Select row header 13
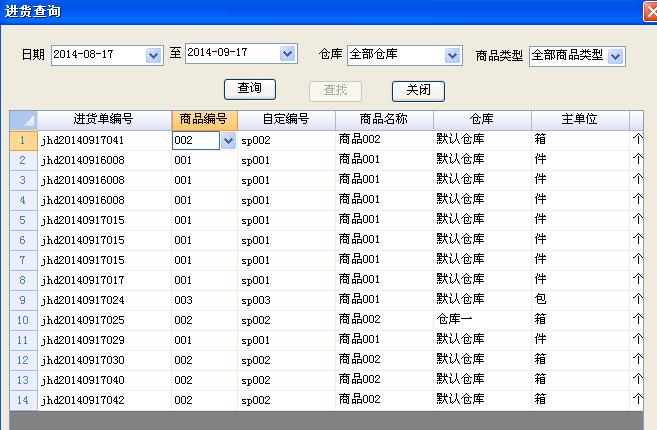This screenshot has width=657, height=430. [x=23, y=380]
